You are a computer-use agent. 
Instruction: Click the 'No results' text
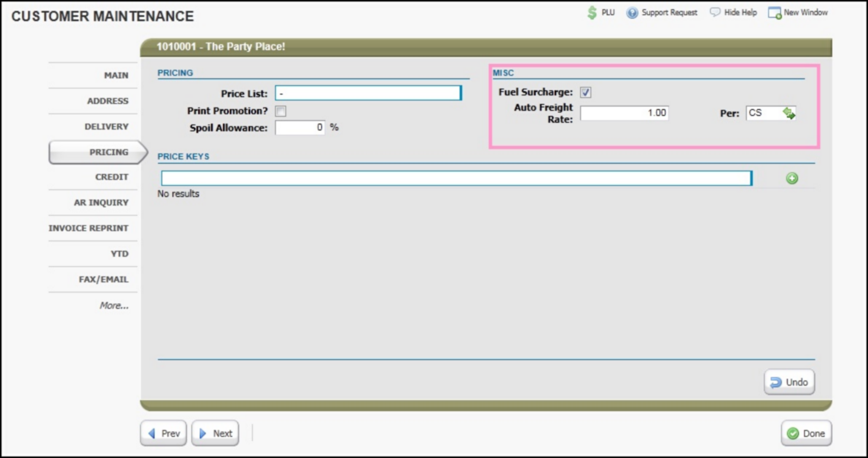coord(178,193)
